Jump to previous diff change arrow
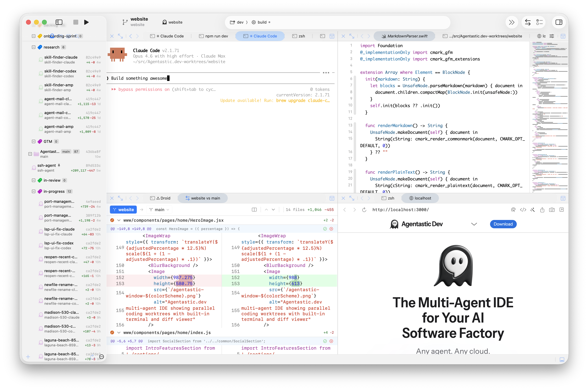588x390 pixels. (266, 210)
